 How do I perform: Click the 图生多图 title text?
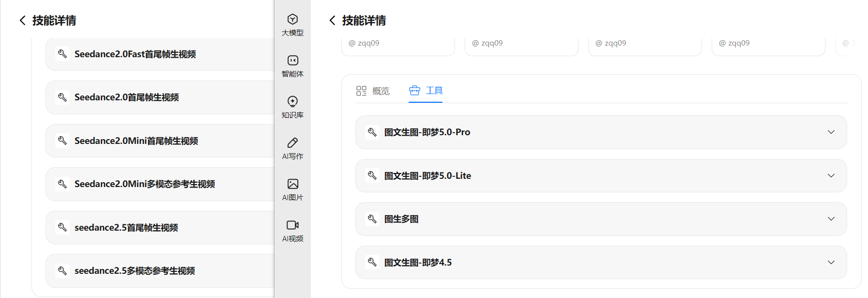point(401,219)
